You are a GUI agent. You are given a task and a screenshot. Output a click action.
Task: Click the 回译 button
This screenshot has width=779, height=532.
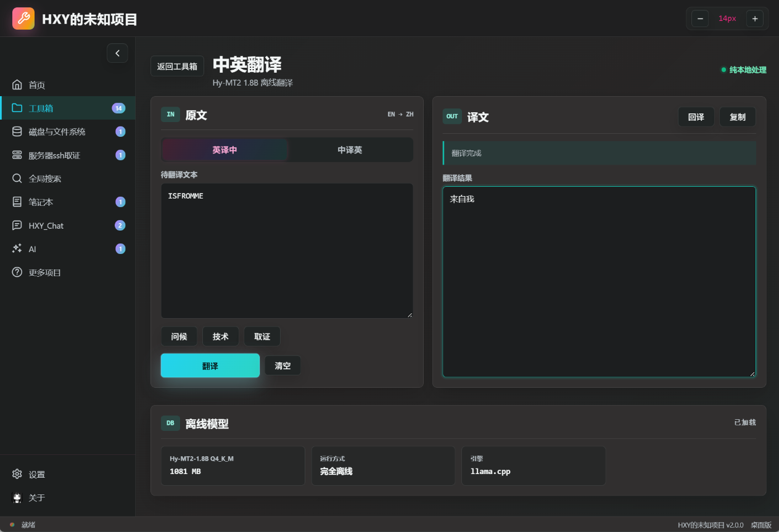696,117
